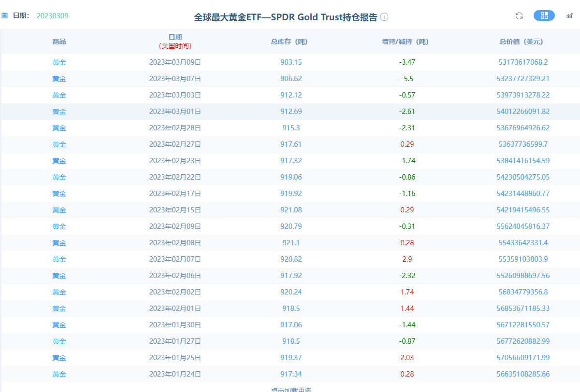Click the info icon next to the report title

384,16
